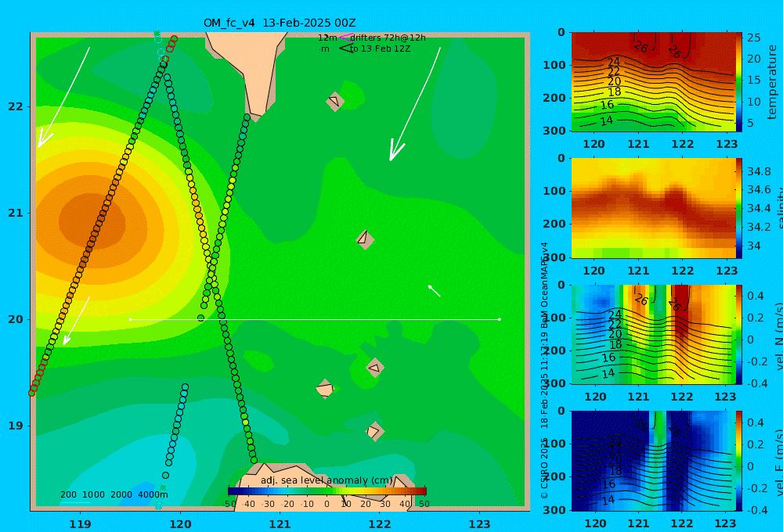Click the latitude label 19 on the map axis

pyautogui.click(x=16, y=426)
